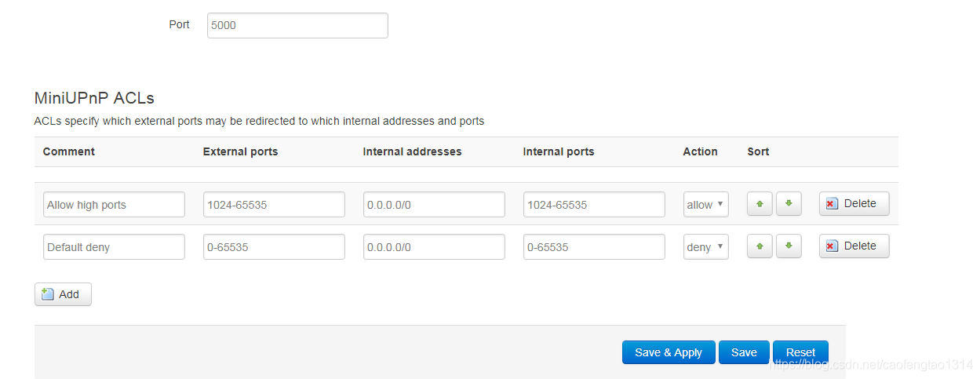
Task: Open the deny action dropdown
Action: 706,247
